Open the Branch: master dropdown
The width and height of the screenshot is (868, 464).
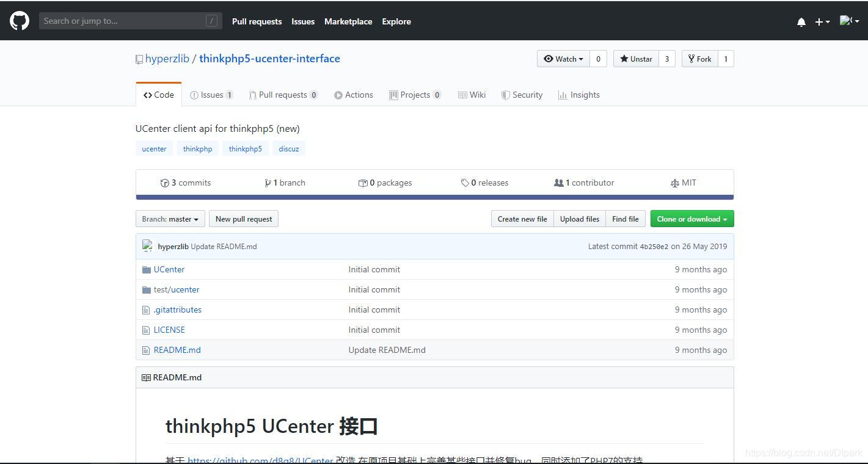click(x=170, y=219)
